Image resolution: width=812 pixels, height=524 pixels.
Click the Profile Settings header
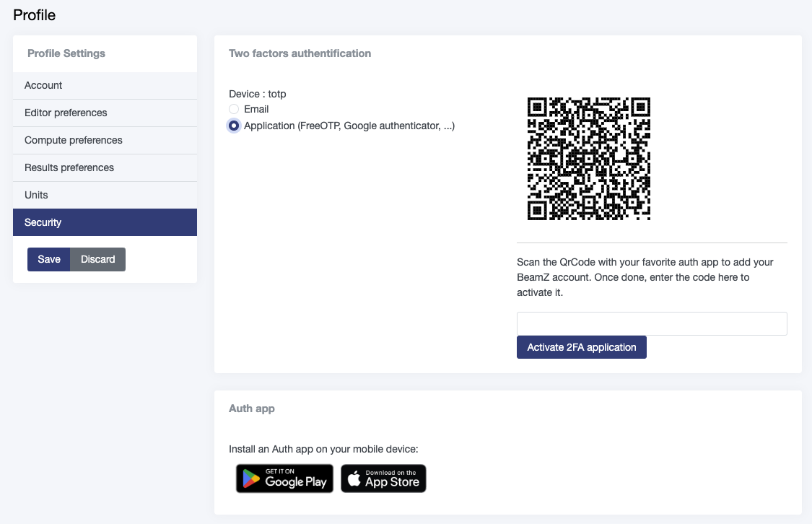66,53
